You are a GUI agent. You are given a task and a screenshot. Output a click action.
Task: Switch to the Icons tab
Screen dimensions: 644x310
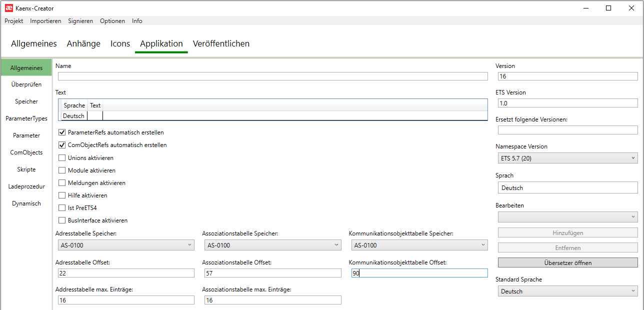click(x=120, y=43)
